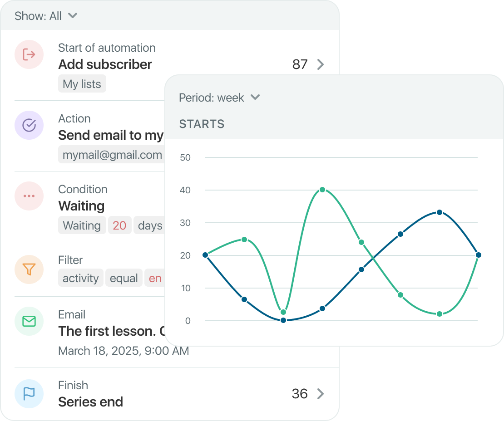The width and height of the screenshot is (504, 421).
Task: Click the Condition three-dots icon
Action: click(x=29, y=196)
